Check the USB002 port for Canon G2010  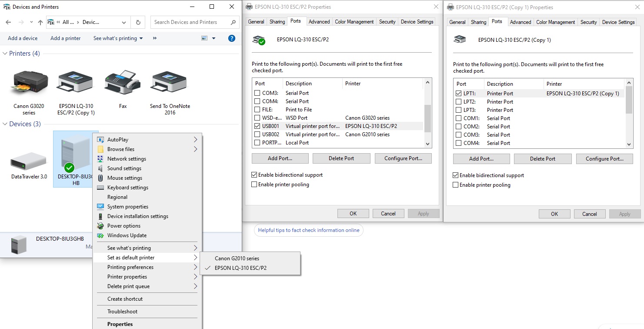pos(257,134)
